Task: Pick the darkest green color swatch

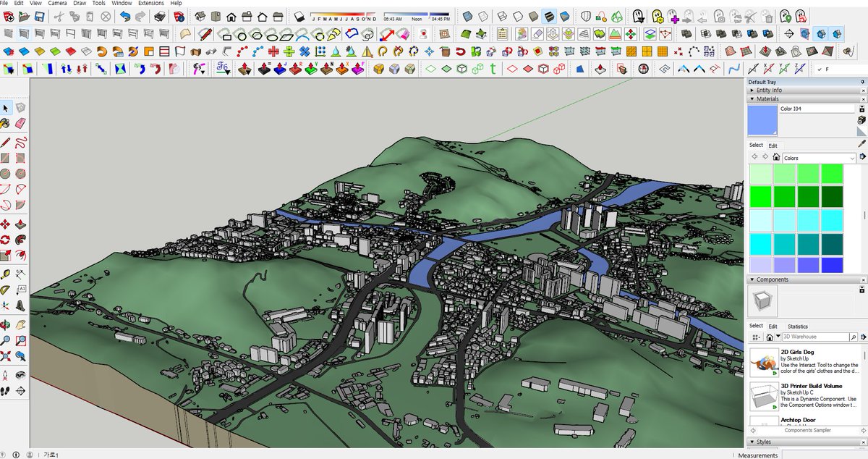Action: click(833, 196)
